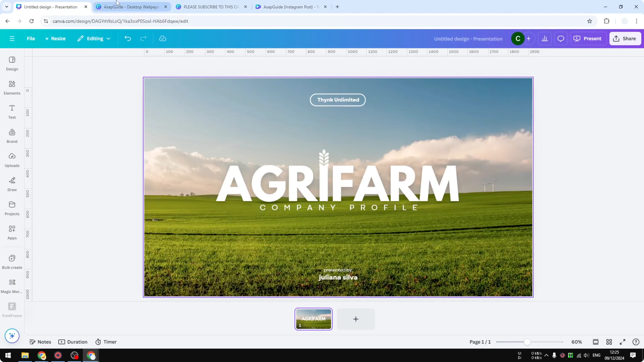Image resolution: width=644 pixels, height=362 pixels.
Task: Click the Present button
Action: 588,38
